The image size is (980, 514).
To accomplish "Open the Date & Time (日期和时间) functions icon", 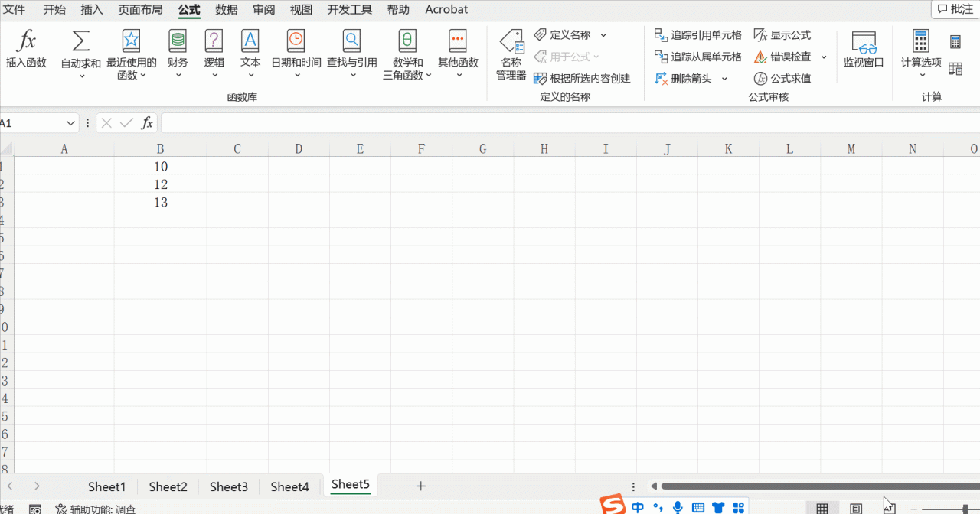I will pyautogui.click(x=296, y=41).
